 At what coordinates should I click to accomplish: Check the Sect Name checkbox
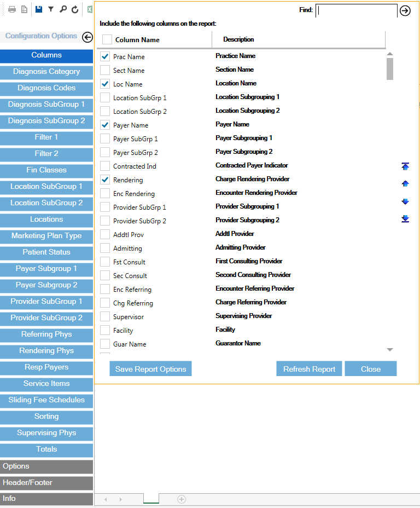(105, 70)
